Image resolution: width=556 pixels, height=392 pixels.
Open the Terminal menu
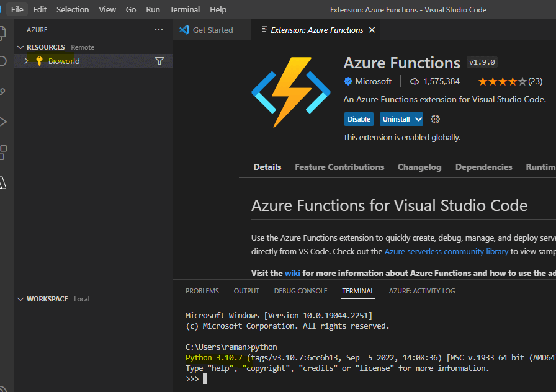[x=184, y=9]
